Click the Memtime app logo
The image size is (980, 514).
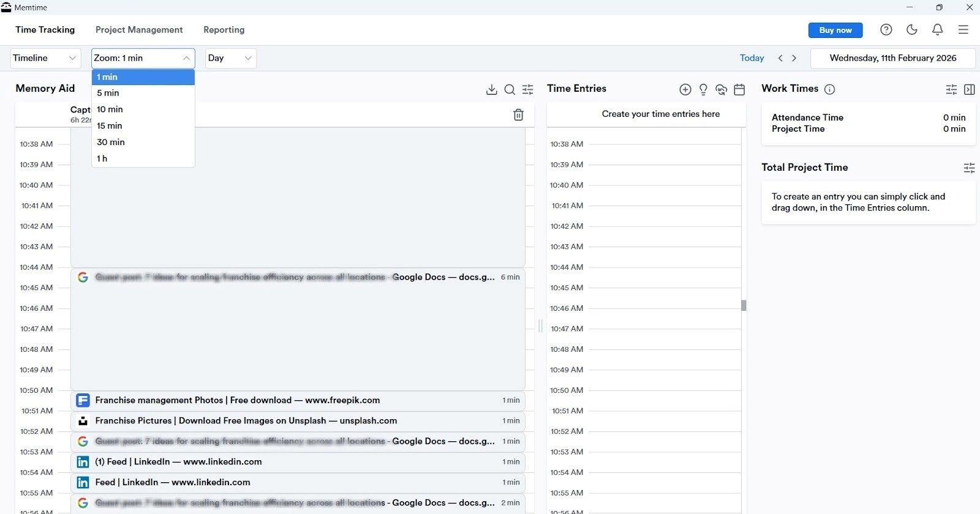coord(6,7)
